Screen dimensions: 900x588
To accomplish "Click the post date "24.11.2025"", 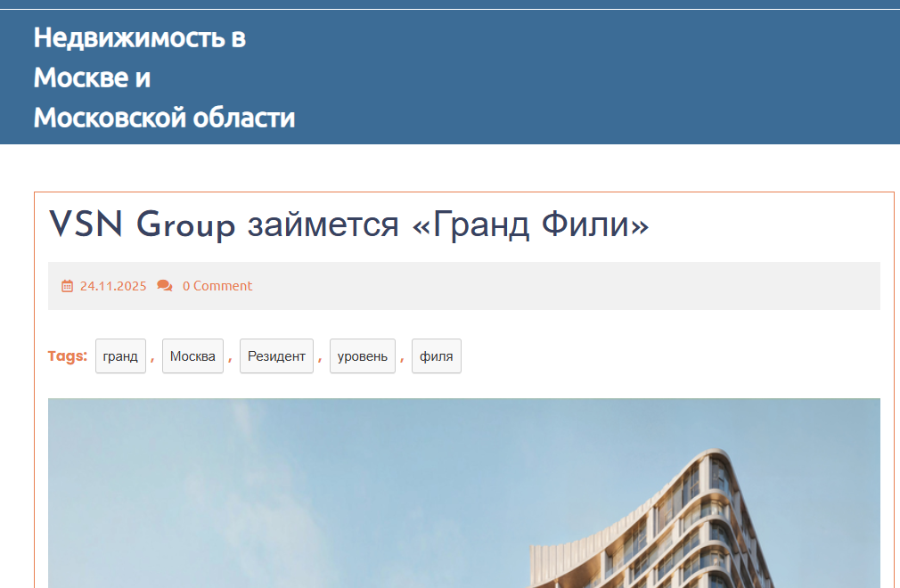I will (112, 286).
